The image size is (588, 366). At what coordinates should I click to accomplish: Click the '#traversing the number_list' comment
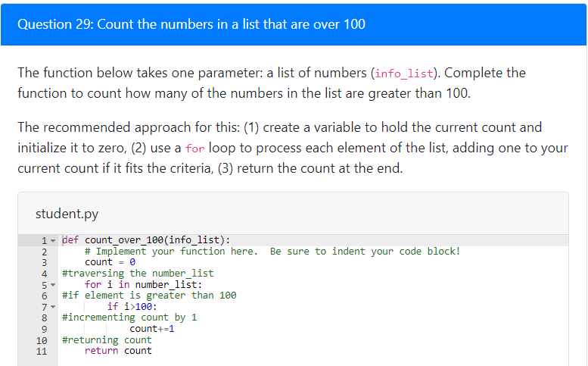[138, 274]
